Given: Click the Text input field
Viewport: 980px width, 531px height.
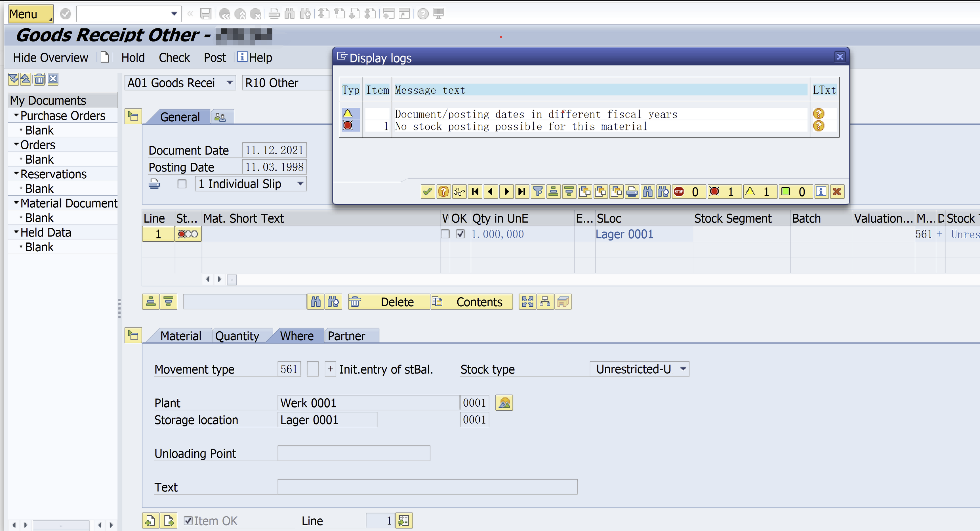Looking at the screenshot, I should click(x=427, y=487).
